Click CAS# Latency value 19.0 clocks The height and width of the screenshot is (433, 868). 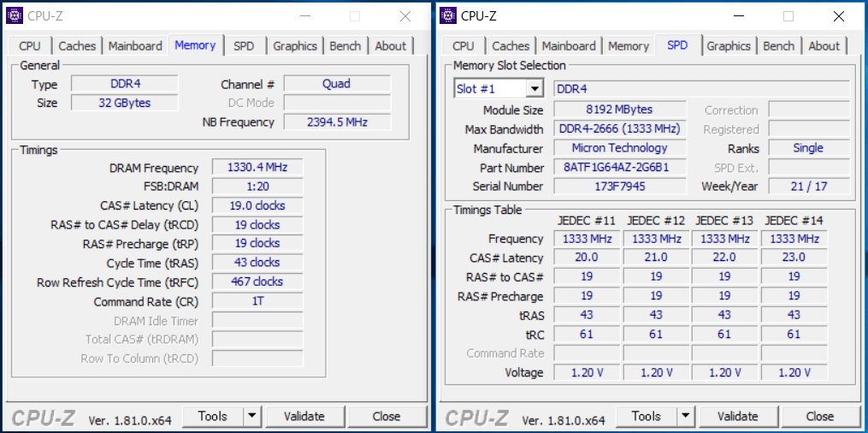point(257,205)
